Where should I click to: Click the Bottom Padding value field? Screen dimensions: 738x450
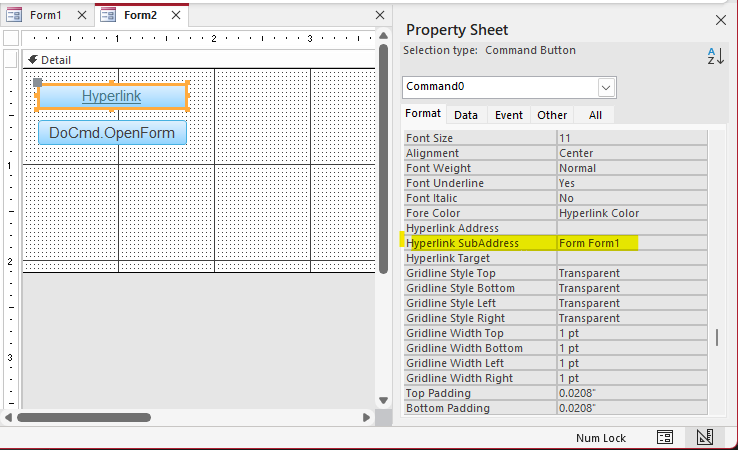(632, 408)
